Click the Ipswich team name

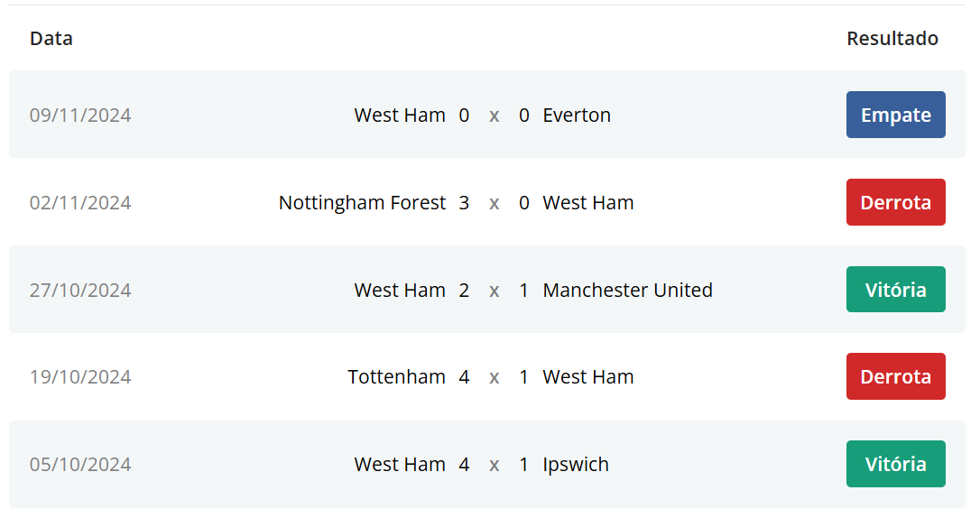click(x=576, y=465)
